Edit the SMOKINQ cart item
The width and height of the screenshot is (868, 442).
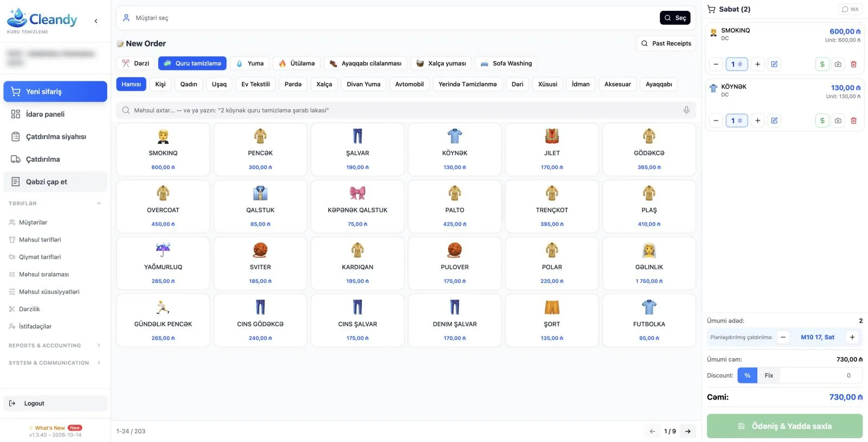[x=774, y=64]
